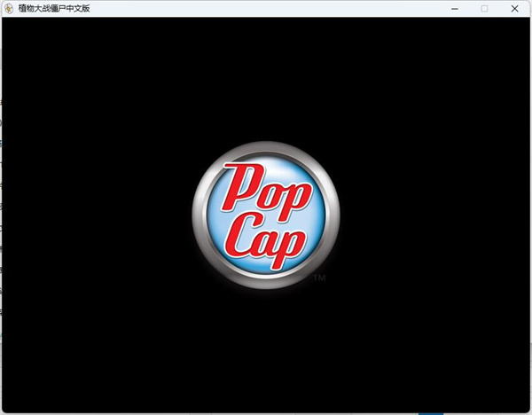Click the silver ring's top edge
Screen dimensions: 532x415
(265, 145)
